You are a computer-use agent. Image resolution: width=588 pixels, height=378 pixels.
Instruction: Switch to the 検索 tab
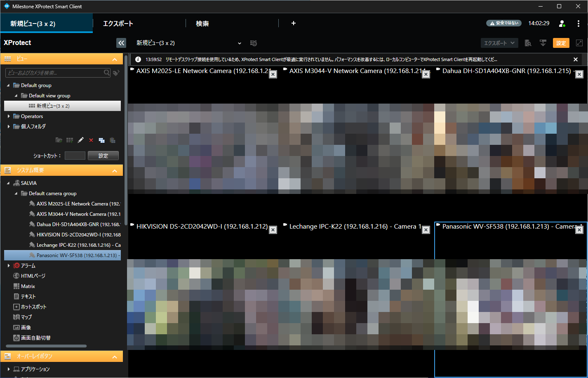click(202, 24)
